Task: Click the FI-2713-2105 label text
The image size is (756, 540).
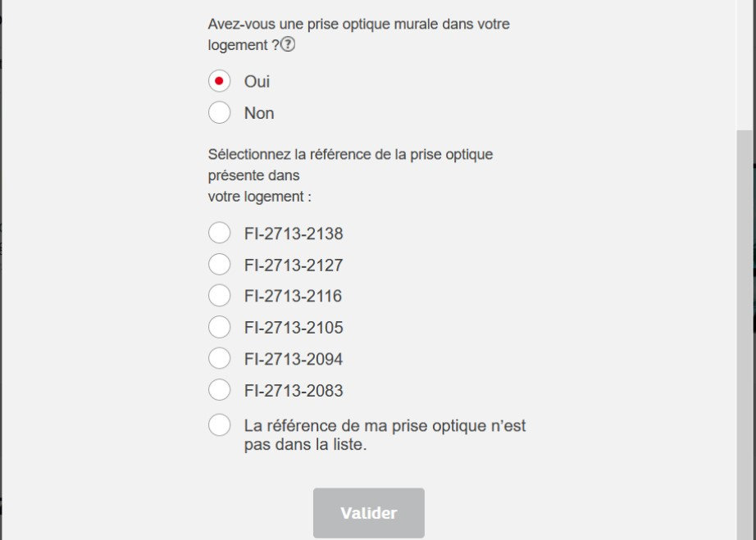Action: 294,328
